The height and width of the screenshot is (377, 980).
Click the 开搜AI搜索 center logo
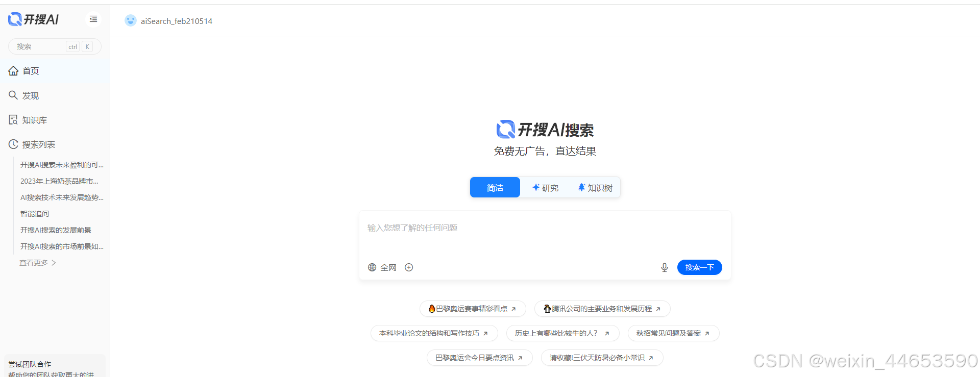coord(545,130)
